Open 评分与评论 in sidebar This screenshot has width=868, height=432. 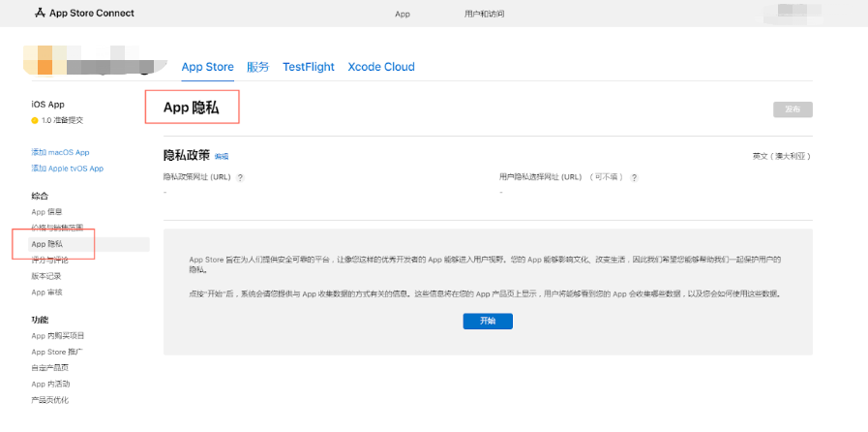click(49, 260)
